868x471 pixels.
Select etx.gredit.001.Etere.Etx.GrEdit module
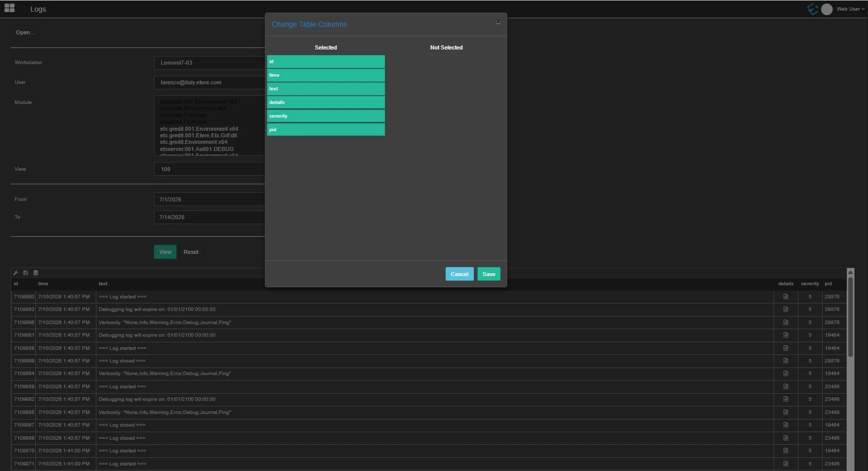(x=198, y=135)
